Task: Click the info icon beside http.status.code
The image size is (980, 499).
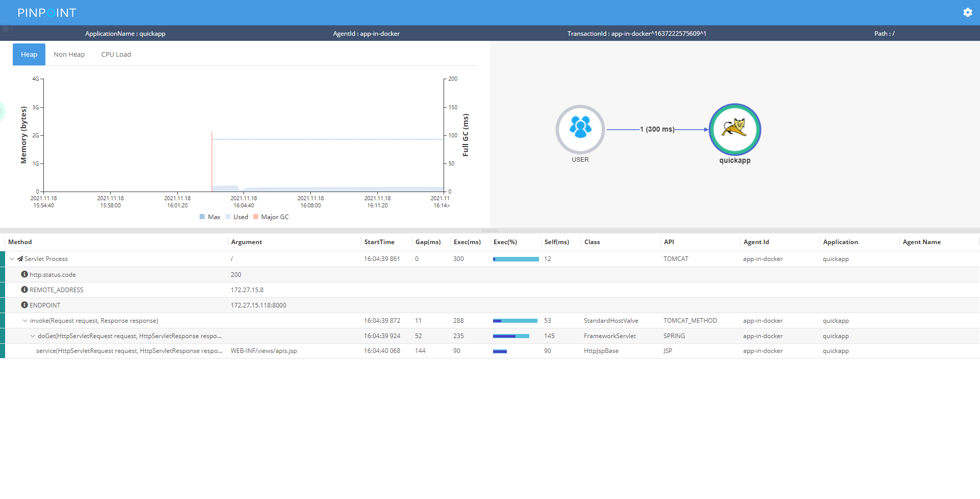Action: pos(24,274)
